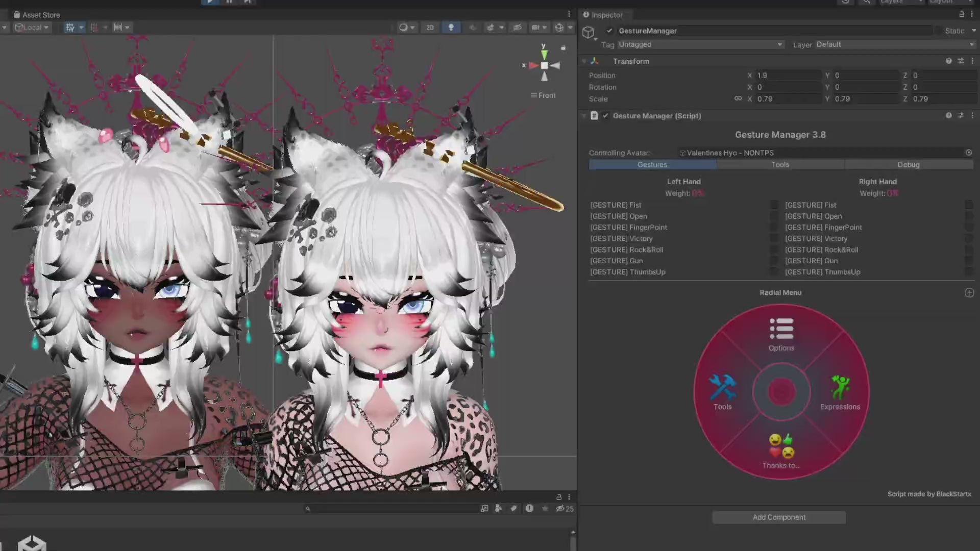980x551 pixels.
Task: Click the Tools wrench icon in radial menu
Action: point(722,387)
